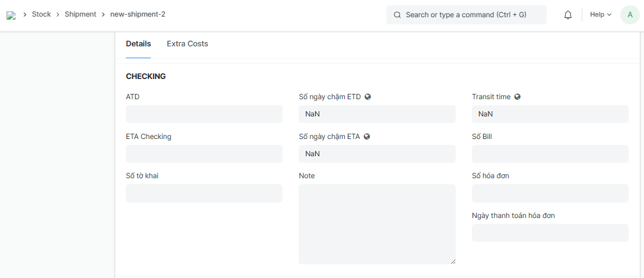Focus the Ngày thanh toán hóa đơn field
The image size is (644, 278).
(550, 233)
